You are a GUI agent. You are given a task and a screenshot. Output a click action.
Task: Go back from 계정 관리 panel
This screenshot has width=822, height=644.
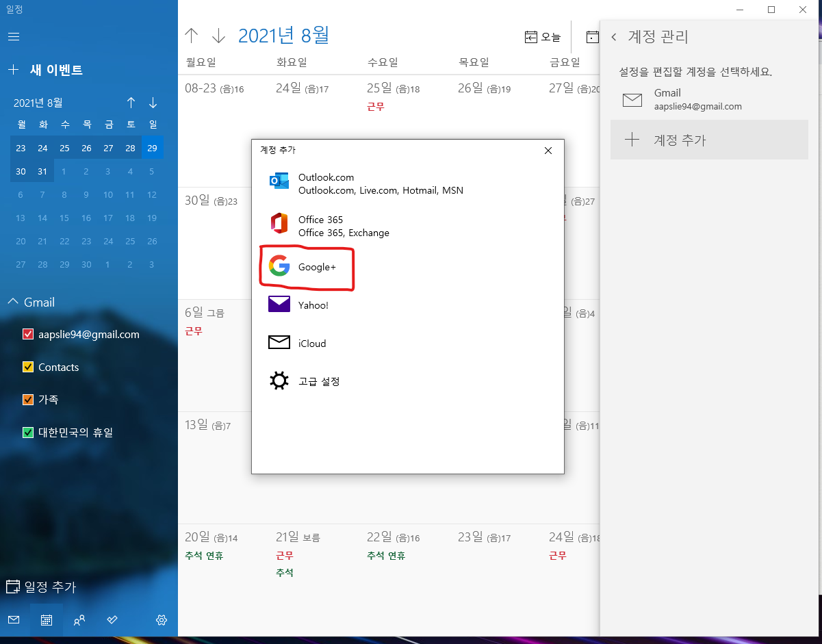(x=614, y=37)
